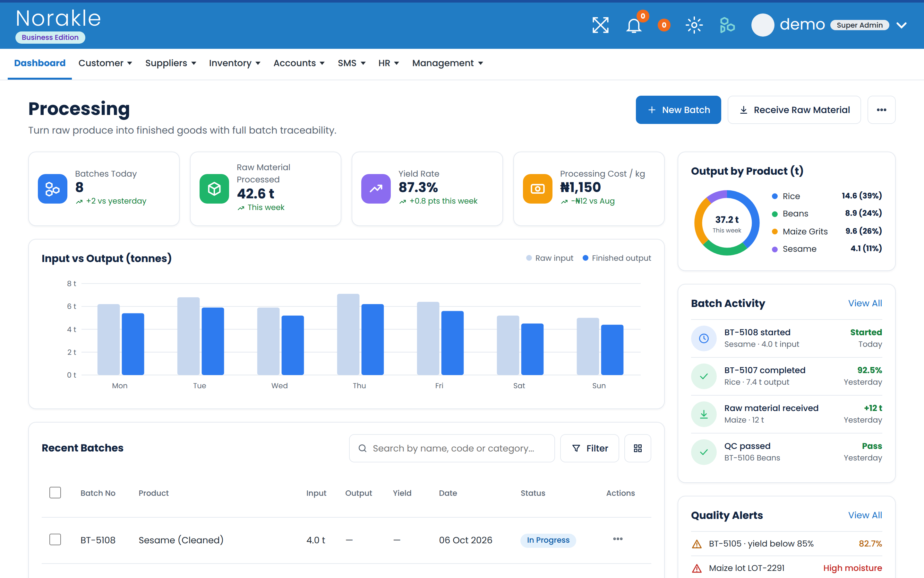Tick the select-all checkbox in table header
This screenshot has width=924, height=578.
click(55, 492)
